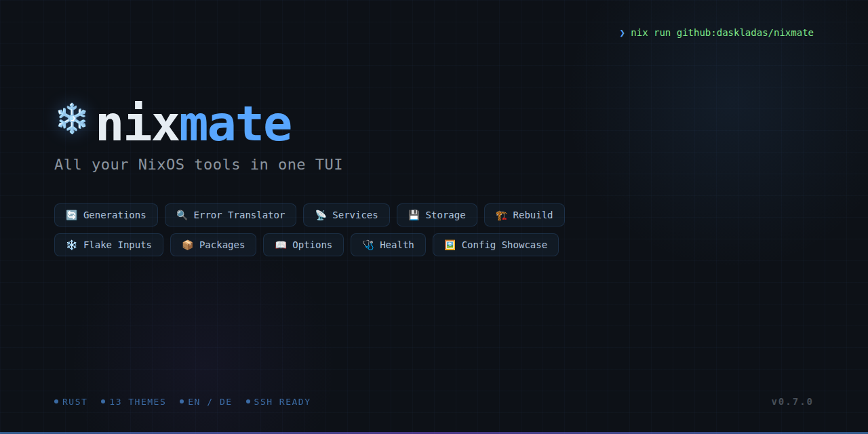Select the Generations clock icon
Image resolution: width=868 pixels, height=434 pixels.
71,215
